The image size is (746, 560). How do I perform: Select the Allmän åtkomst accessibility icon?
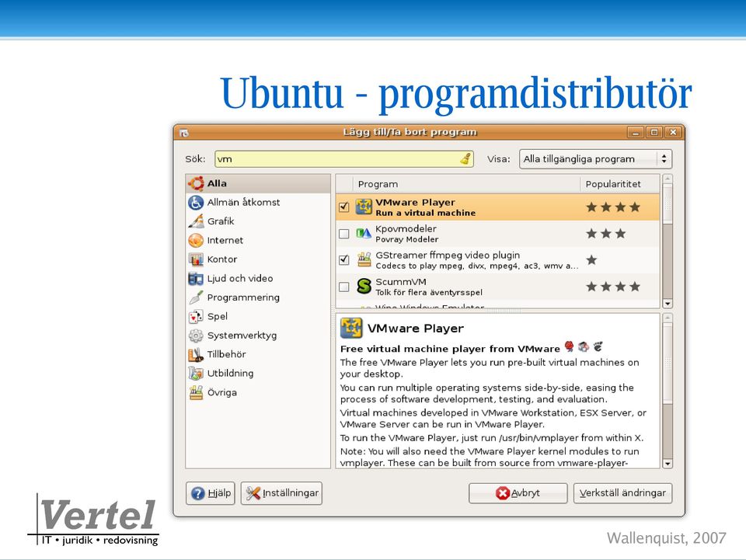(x=196, y=203)
